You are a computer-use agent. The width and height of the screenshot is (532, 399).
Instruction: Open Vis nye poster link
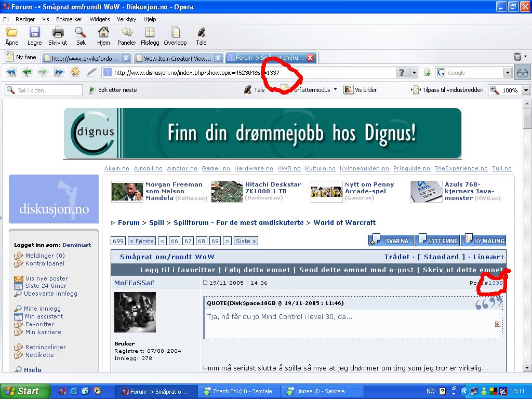tap(46, 278)
